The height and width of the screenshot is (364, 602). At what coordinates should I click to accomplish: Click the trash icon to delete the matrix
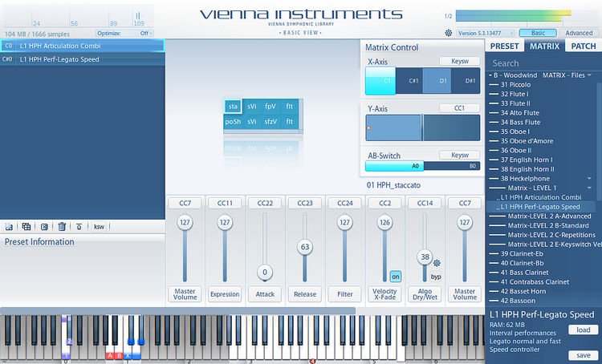coord(62,227)
